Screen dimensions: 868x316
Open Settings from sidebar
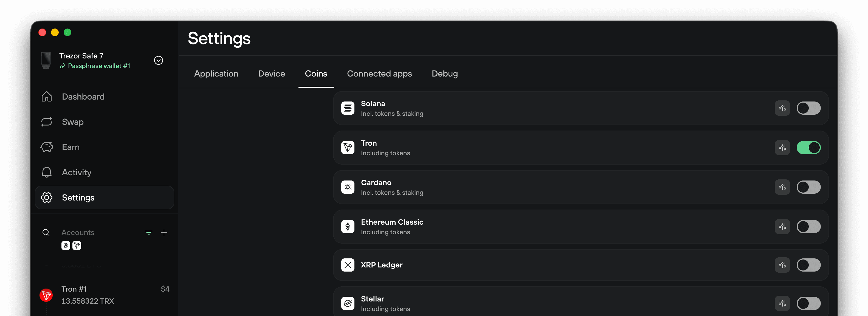(105, 198)
